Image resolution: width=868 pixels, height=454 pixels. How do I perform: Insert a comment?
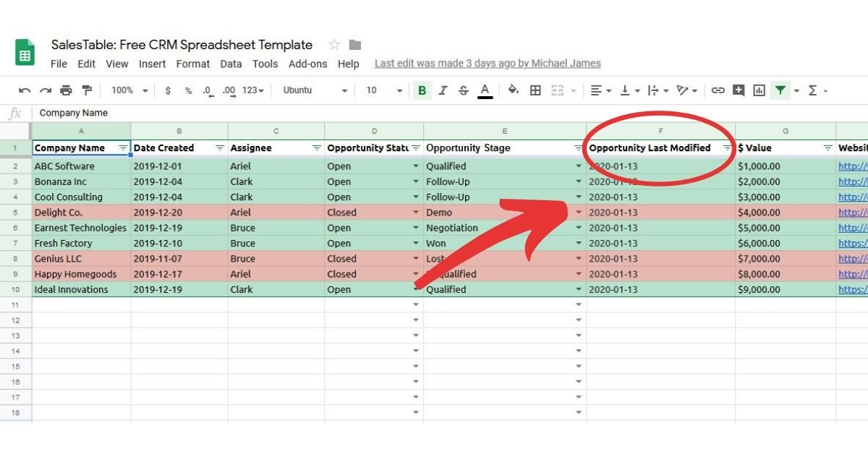click(738, 90)
